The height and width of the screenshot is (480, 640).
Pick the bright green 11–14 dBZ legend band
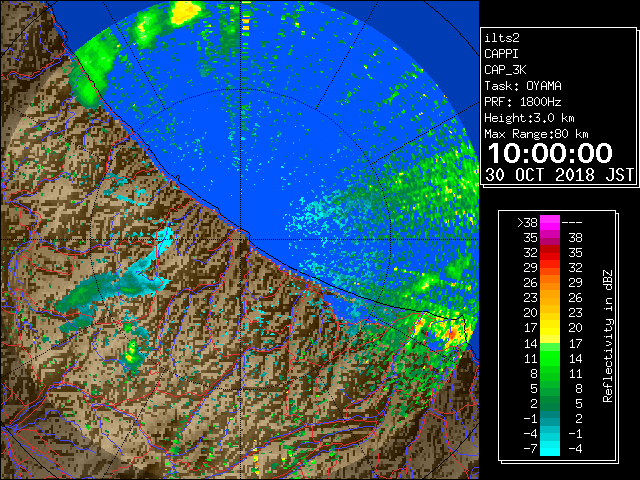coord(550,358)
